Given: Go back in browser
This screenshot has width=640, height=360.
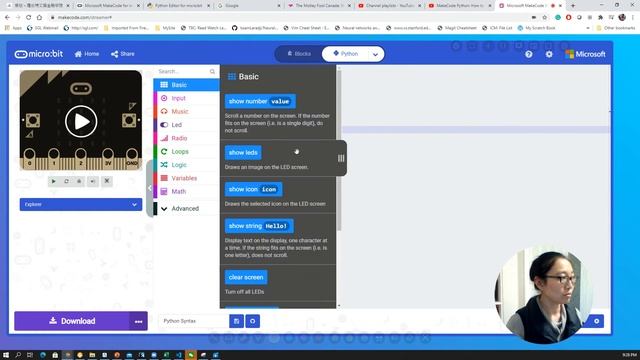Looking at the screenshot, I should (7, 18).
